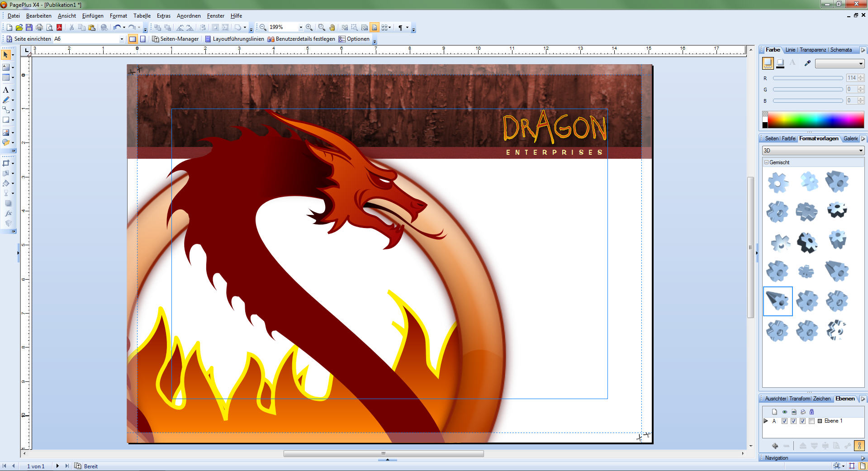Select the pencil drawing tool

[5, 100]
